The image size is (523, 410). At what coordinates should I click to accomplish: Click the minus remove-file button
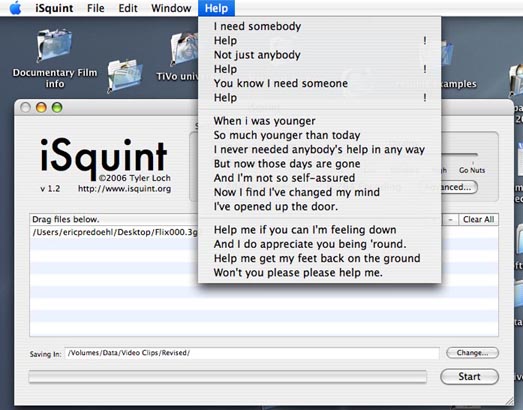click(x=450, y=220)
